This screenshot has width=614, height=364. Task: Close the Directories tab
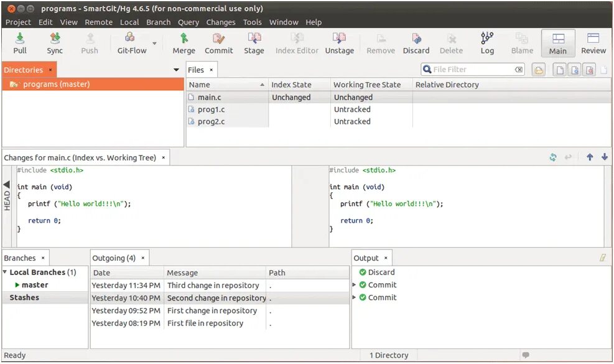pos(50,70)
